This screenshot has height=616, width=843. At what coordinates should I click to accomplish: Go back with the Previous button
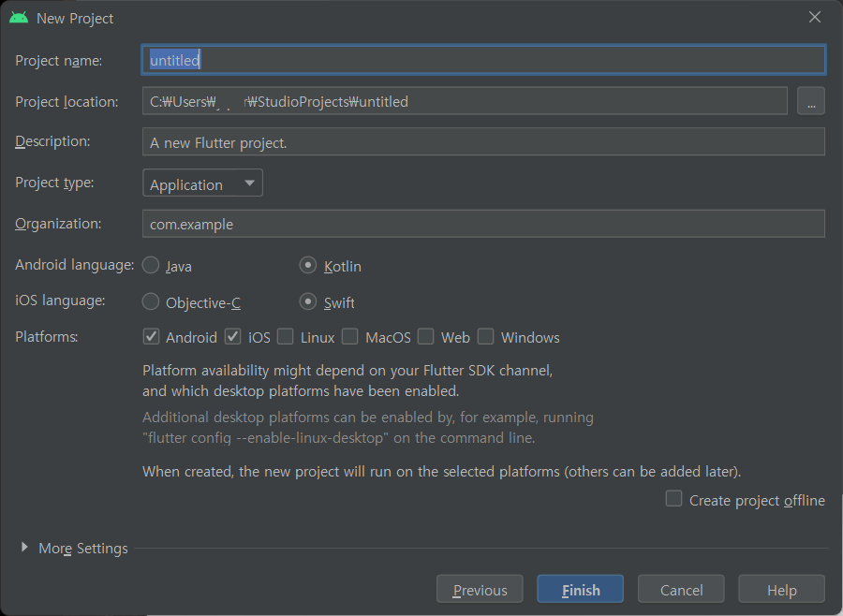click(x=480, y=589)
